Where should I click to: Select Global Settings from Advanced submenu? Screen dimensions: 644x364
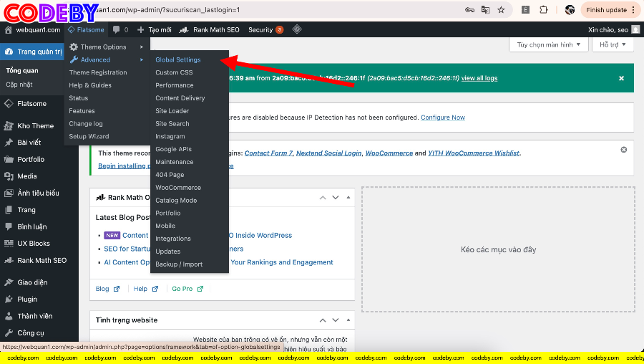pos(178,59)
